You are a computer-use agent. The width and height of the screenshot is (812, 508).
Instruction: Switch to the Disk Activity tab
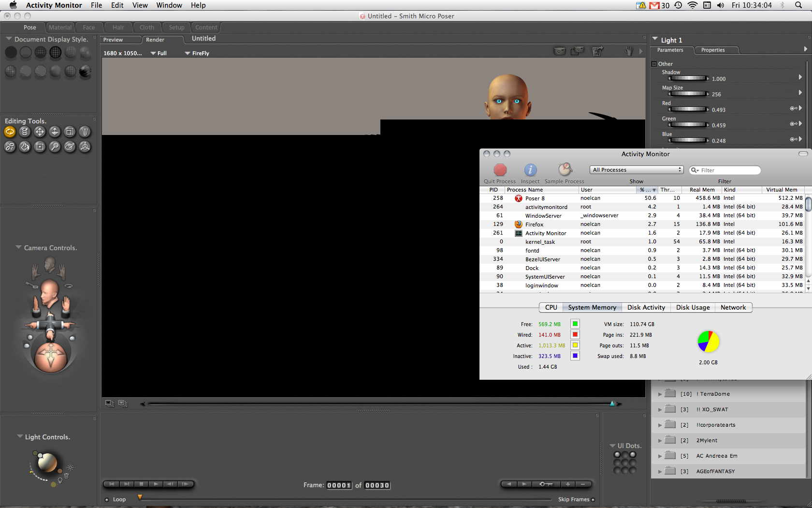[x=646, y=308]
